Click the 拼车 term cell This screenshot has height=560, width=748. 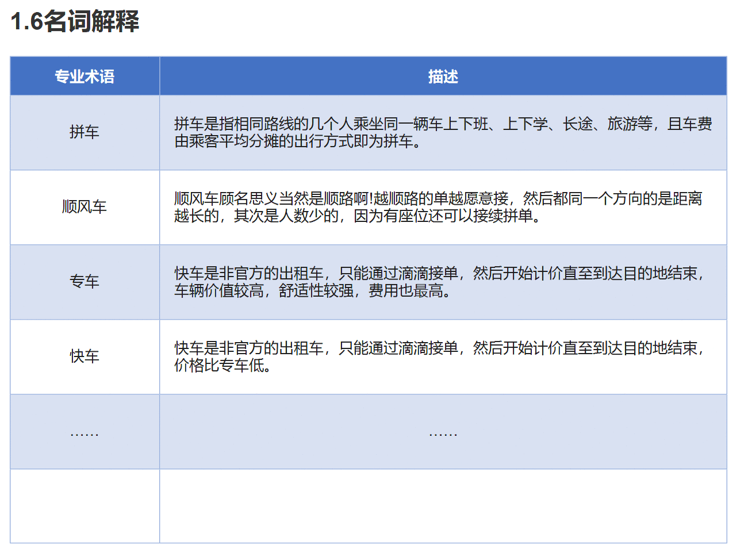pyautogui.click(x=85, y=132)
